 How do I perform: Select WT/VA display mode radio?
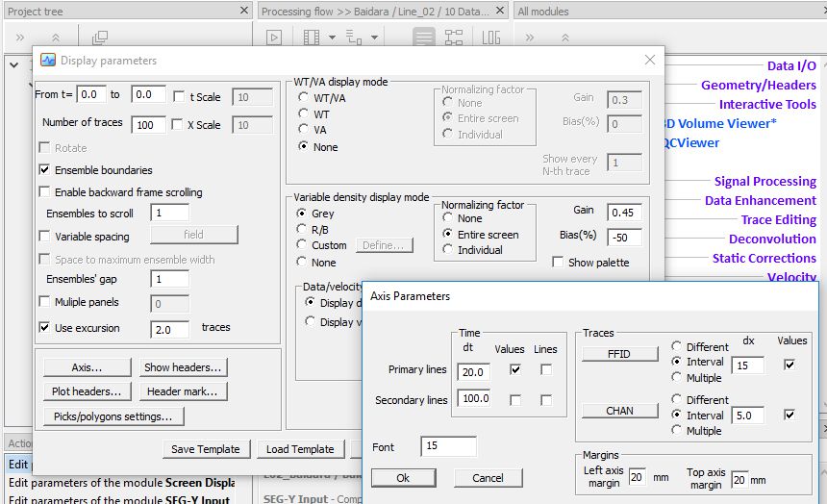(303, 98)
